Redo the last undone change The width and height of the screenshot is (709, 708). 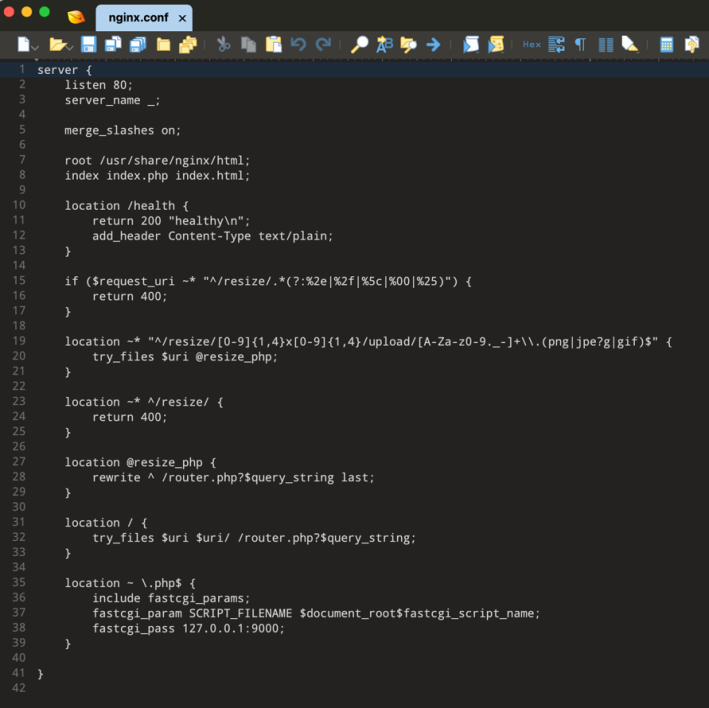point(323,44)
